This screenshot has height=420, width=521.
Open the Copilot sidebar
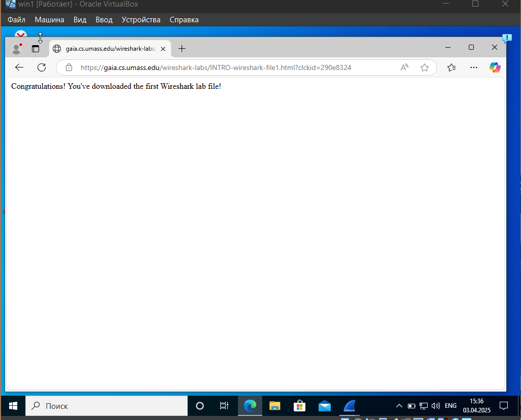click(495, 67)
